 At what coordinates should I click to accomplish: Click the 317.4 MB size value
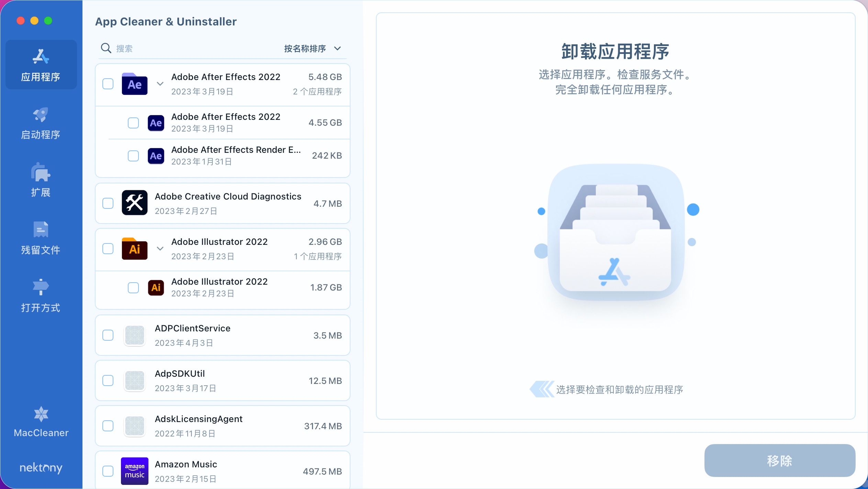tap(323, 426)
